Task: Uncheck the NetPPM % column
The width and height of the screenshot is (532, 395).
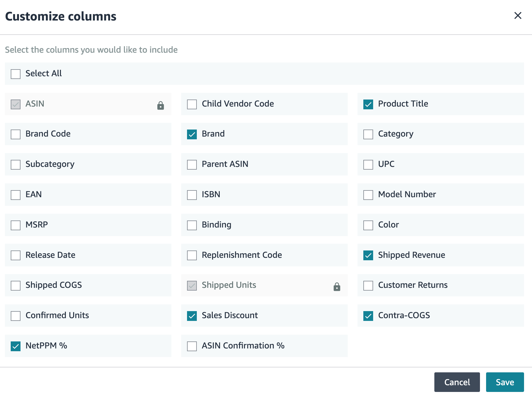Action: pos(15,346)
